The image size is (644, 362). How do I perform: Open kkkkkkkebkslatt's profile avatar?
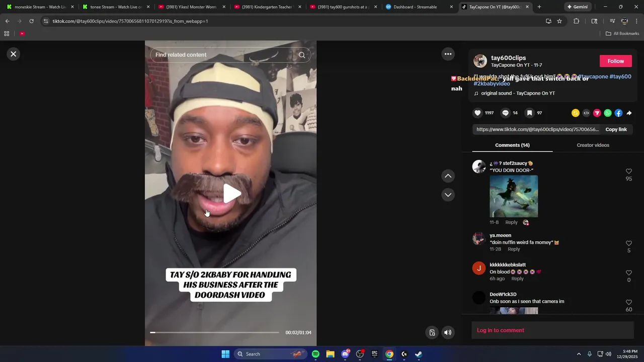pyautogui.click(x=478, y=268)
